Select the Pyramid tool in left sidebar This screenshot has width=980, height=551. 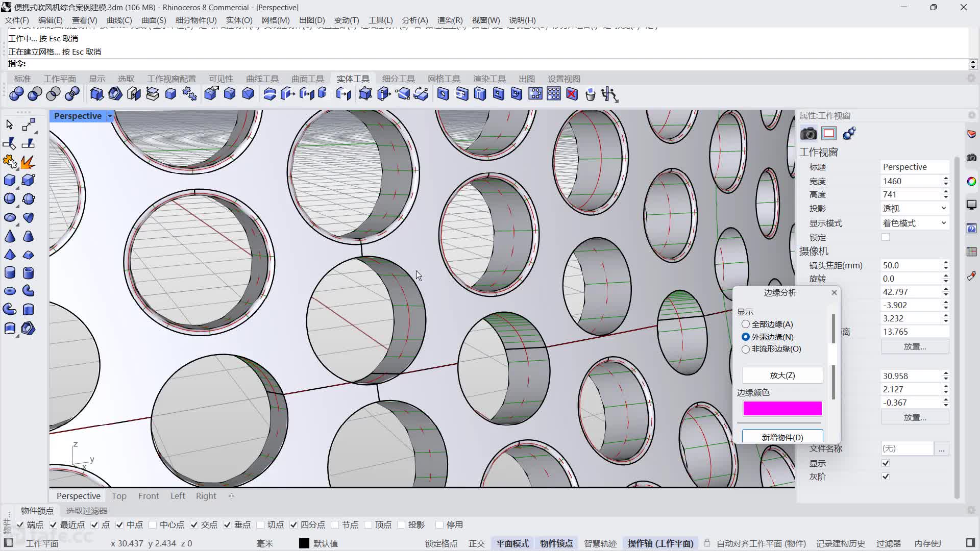pyautogui.click(x=10, y=255)
